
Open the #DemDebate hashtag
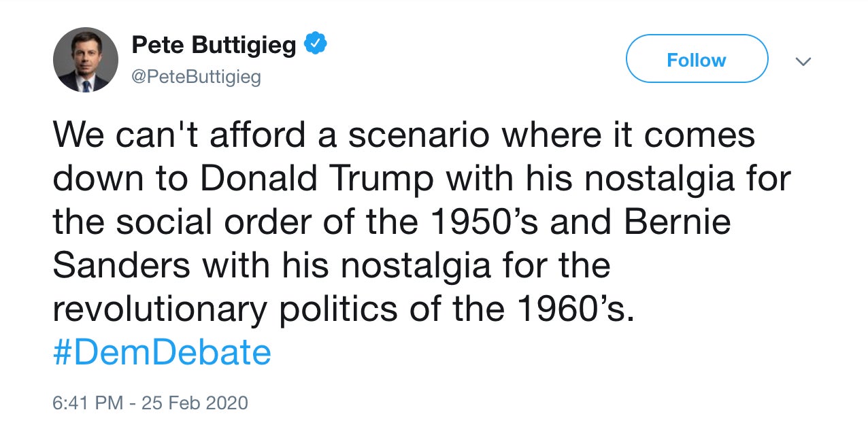coord(162,353)
